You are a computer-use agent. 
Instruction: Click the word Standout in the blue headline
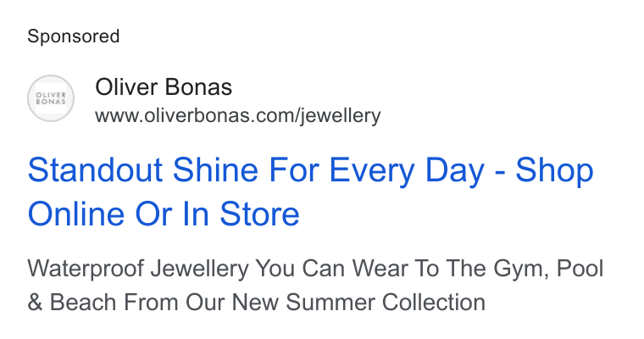point(95,169)
